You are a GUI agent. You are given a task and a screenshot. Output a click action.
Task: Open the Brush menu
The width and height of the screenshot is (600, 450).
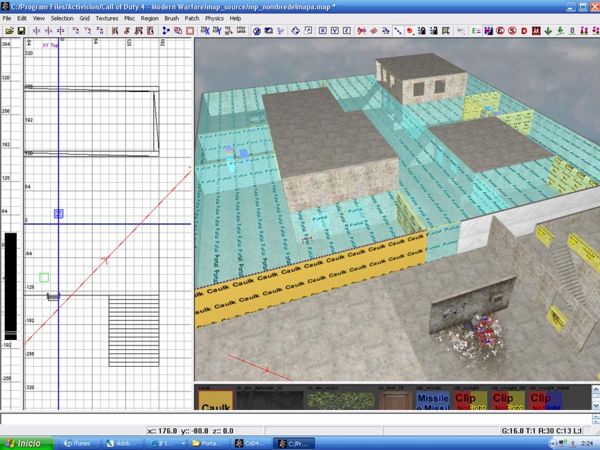point(171,18)
